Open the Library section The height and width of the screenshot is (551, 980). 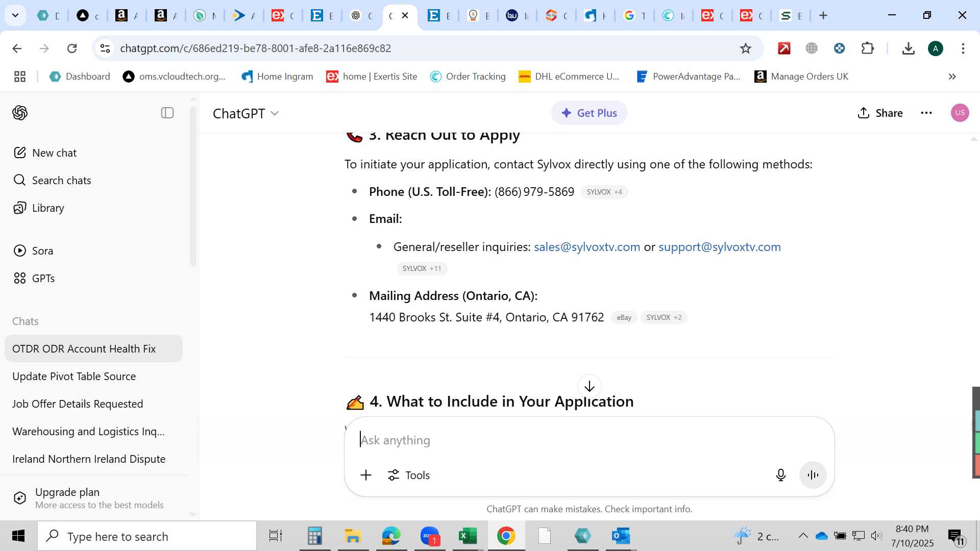pos(39,208)
